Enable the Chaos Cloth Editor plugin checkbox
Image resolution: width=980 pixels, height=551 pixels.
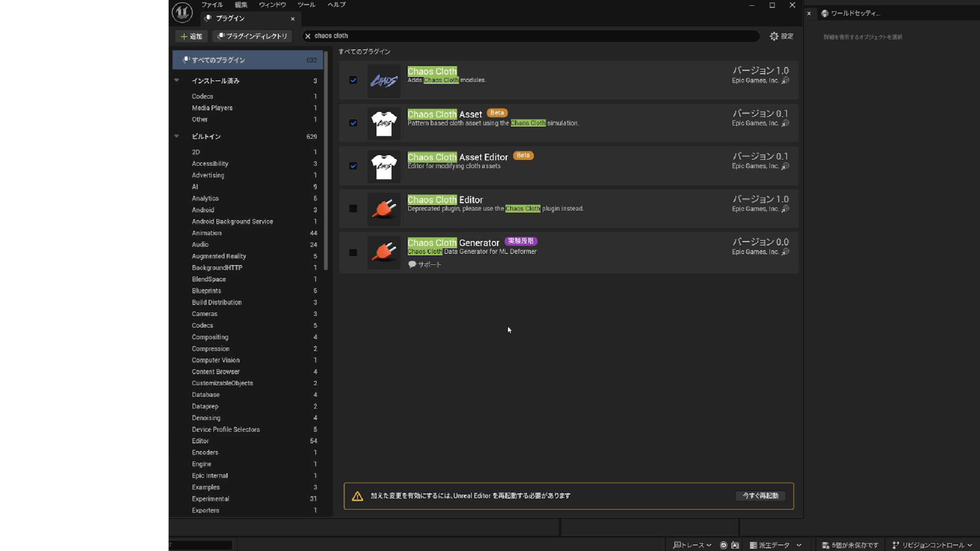coord(353,209)
